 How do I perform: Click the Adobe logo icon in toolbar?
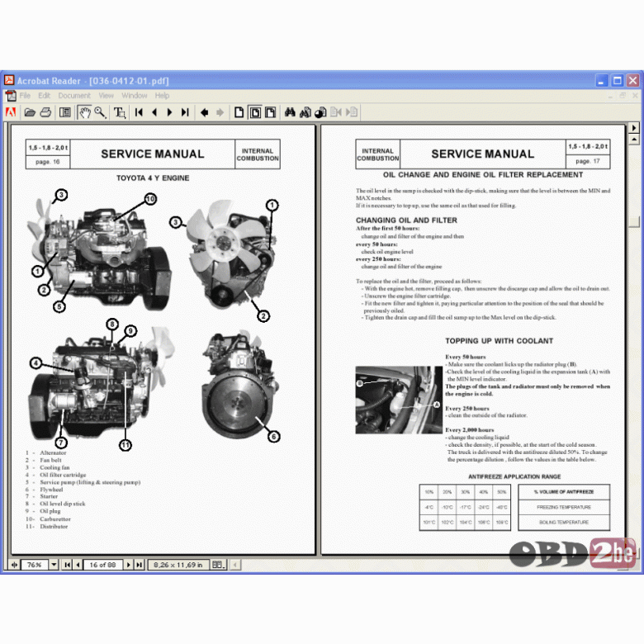coord(11,112)
